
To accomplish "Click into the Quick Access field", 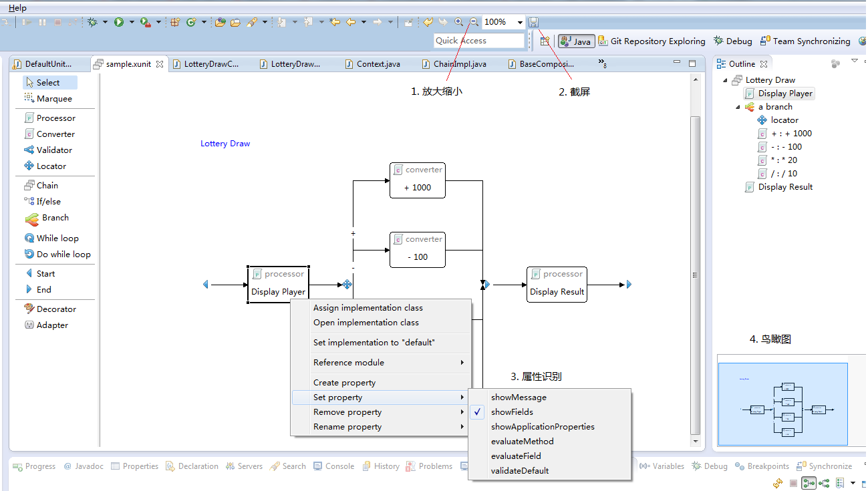I will (x=479, y=41).
